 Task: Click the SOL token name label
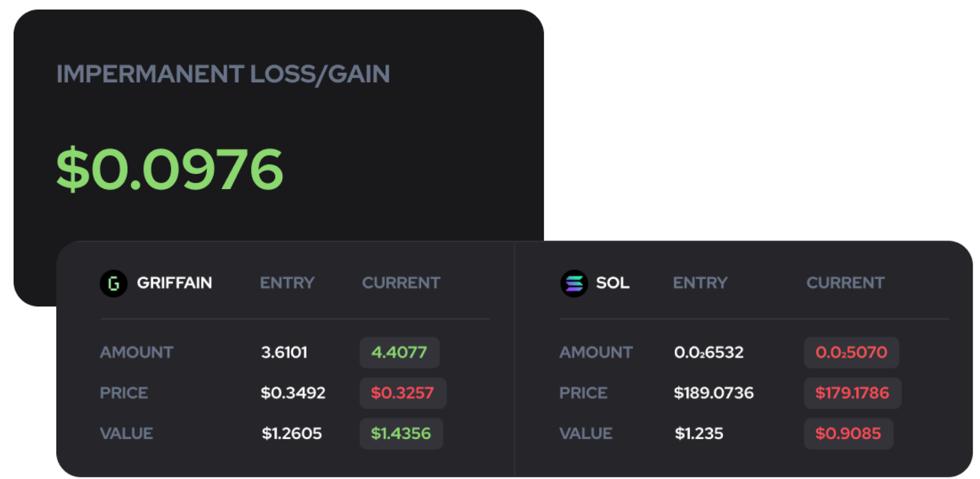(613, 283)
